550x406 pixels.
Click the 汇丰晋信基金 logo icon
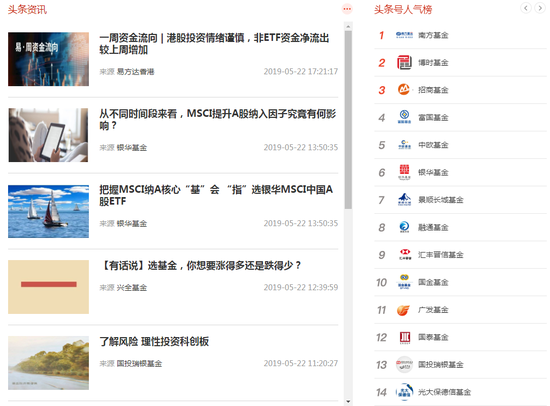405,254
